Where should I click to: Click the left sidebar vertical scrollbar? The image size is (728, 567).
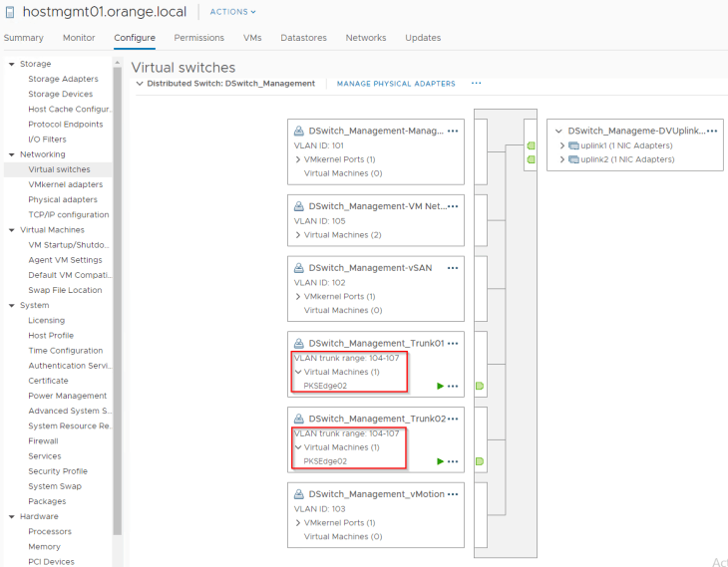point(117,299)
